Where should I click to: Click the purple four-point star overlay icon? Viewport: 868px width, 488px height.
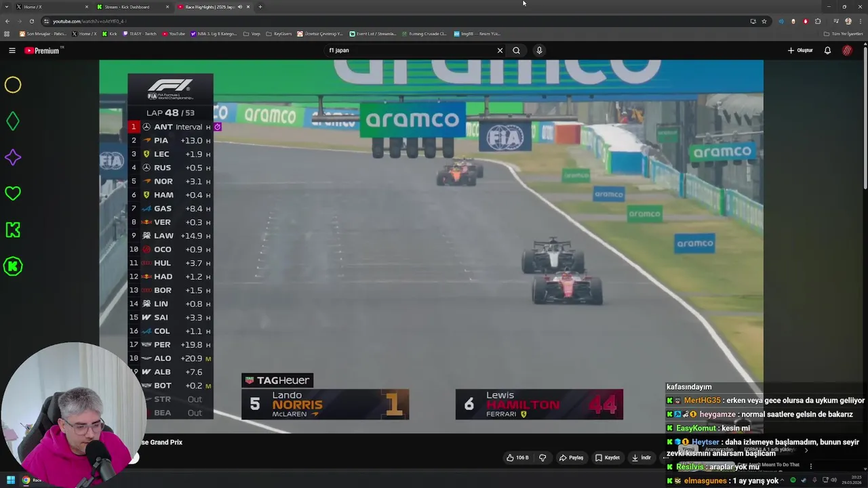(13, 157)
